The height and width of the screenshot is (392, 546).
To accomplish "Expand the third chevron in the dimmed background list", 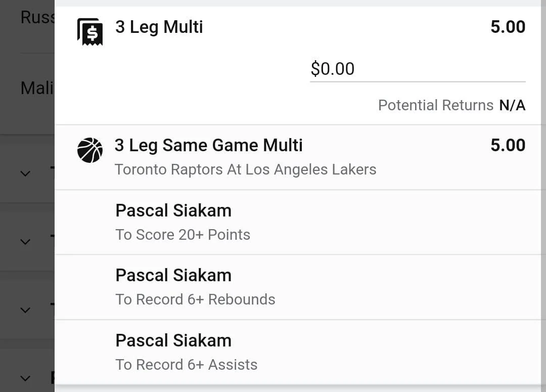I will [x=25, y=310].
